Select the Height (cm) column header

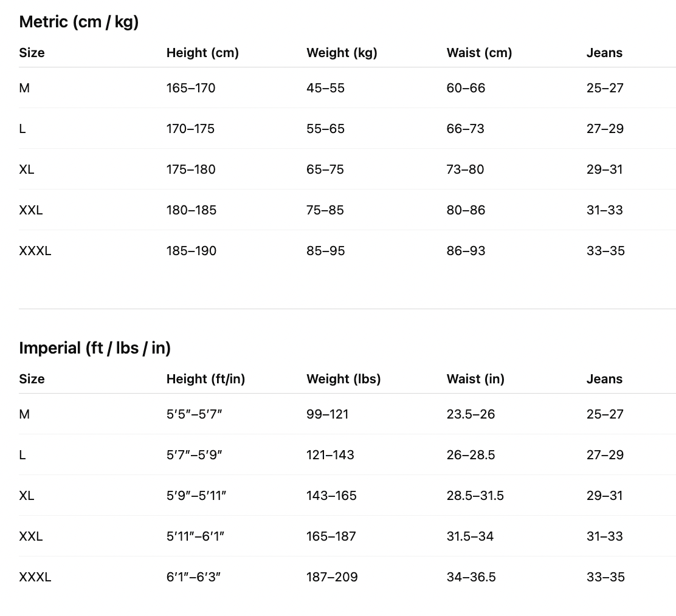(202, 53)
